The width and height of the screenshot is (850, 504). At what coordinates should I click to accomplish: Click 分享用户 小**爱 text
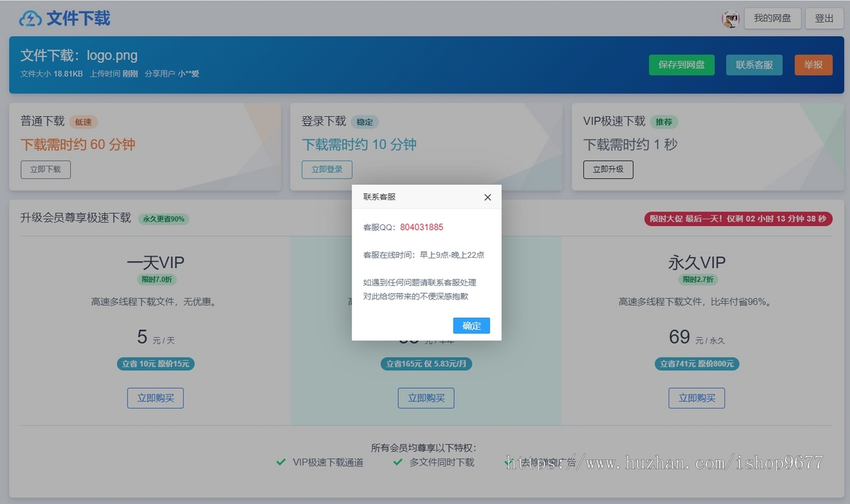coord(171,74)
